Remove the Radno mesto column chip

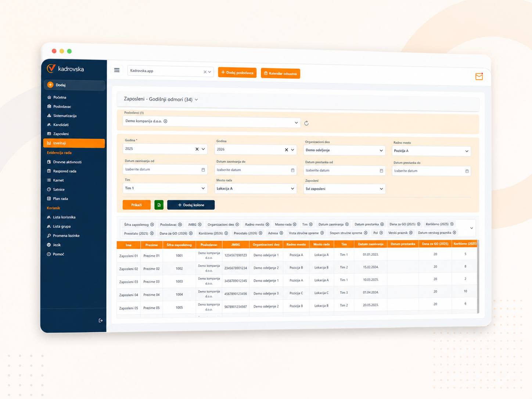pos(267,224)
